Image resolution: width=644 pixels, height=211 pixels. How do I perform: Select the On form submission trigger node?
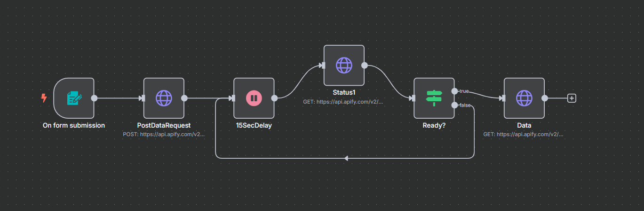pos(74,98)
